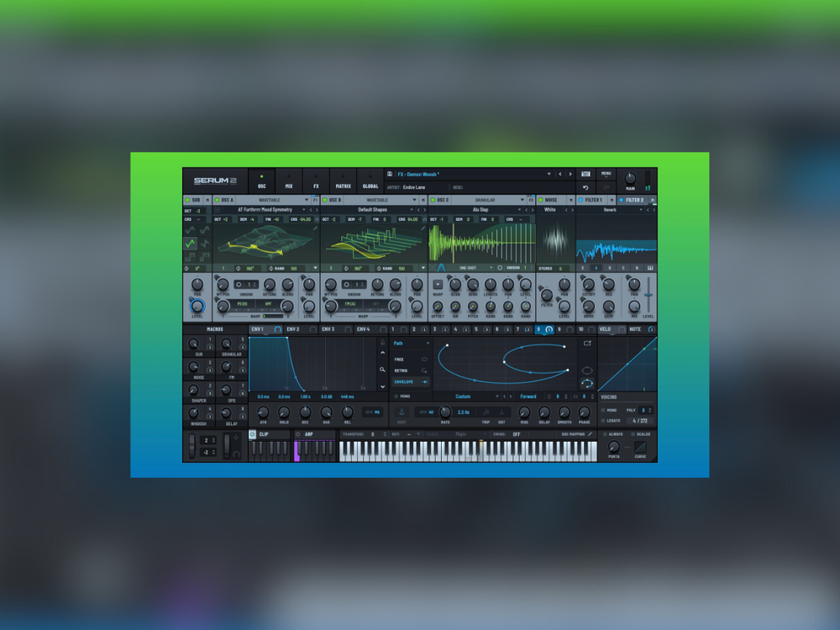The width and height of the screenshot is (840, 630).
Task: Open the Forward playback direction dropdown
Action: tap(529, 396)
